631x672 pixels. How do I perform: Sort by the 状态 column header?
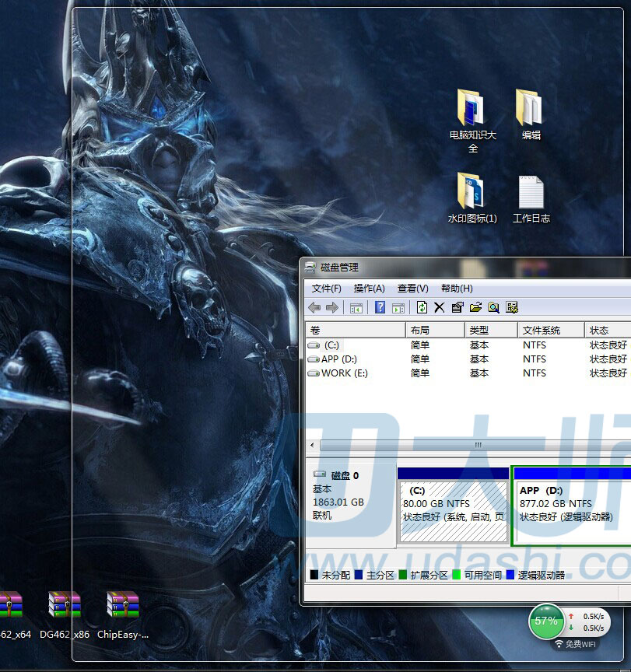[x=608, y=330]
